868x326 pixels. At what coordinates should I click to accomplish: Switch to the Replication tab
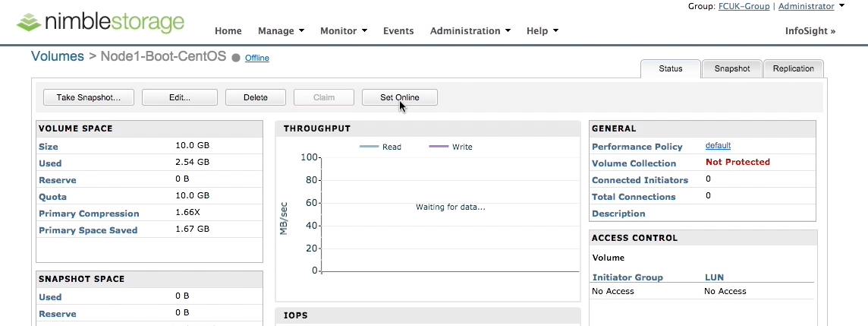pyautogui.click(x=793, y=68)
